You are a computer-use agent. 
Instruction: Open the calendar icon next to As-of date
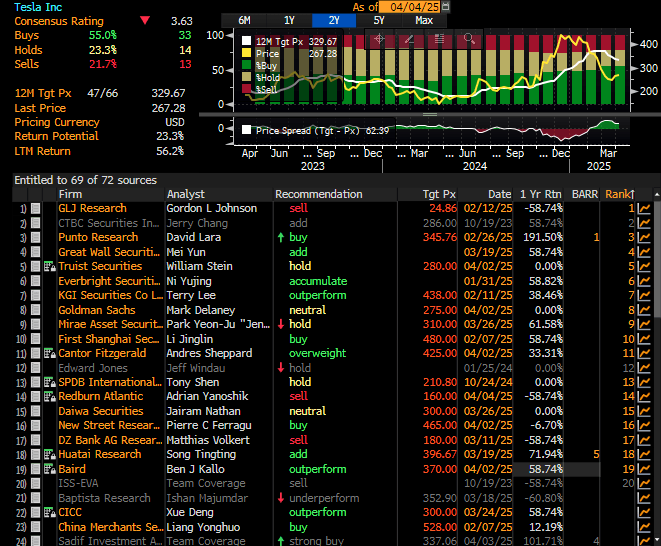445,6
